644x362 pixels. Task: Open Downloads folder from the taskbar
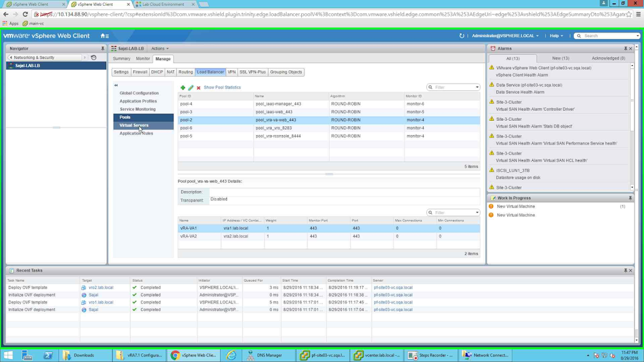point(85,355)
